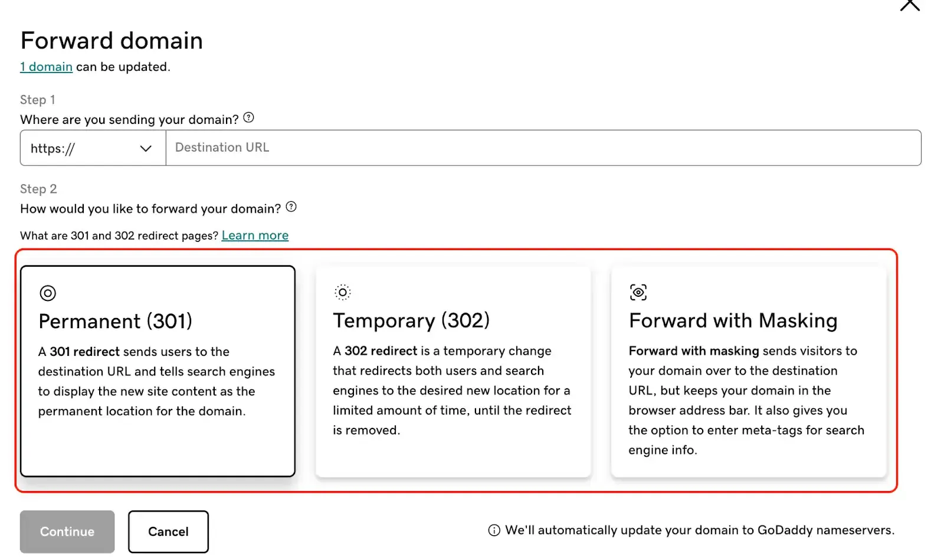944x560 pixels.
Task: Open the Step 2 forwarding help tooltip
Action: point(291,207)
